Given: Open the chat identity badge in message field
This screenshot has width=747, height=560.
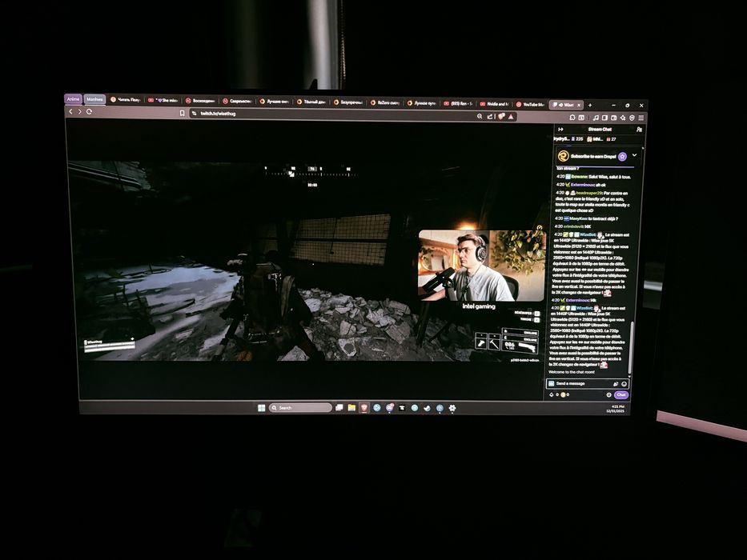Looking at the screenshot, I should (x=551, y=383).
